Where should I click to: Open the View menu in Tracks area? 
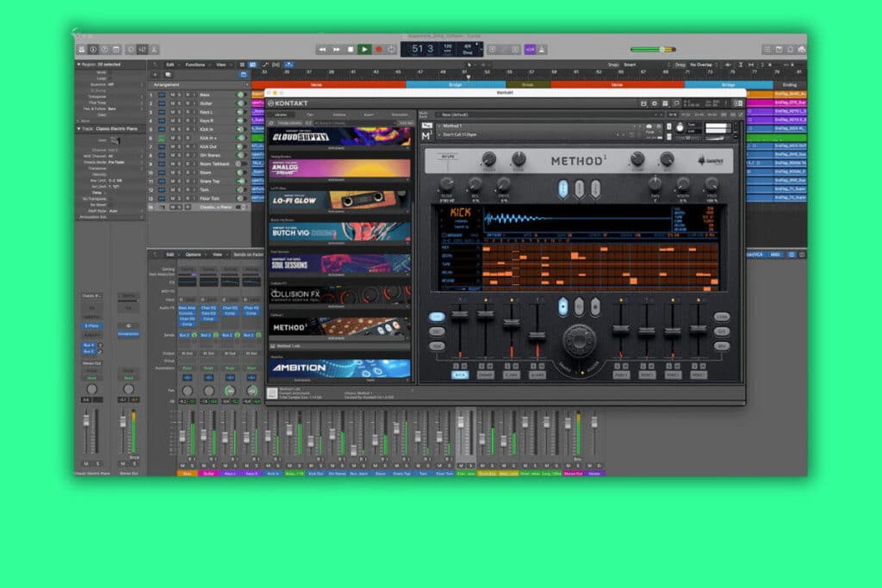(x=221, y=65)
